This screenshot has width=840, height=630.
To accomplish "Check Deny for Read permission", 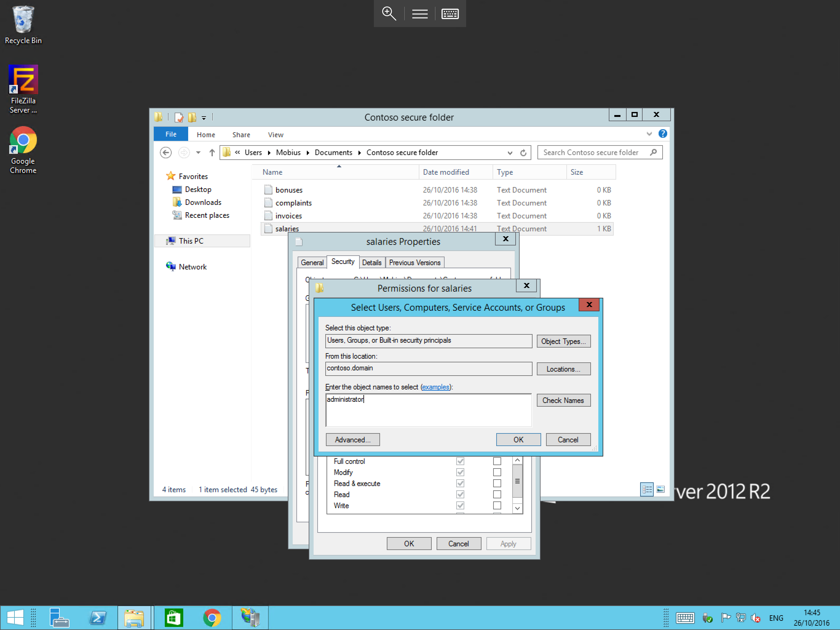I will click(497, 494).
